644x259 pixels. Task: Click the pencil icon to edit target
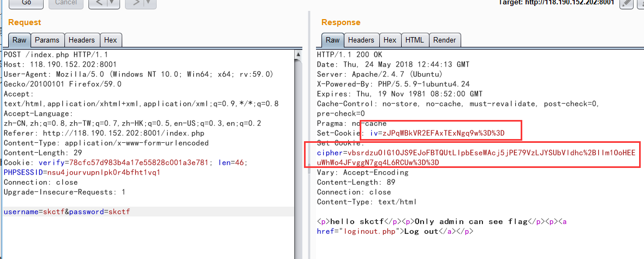pos(627,3)
